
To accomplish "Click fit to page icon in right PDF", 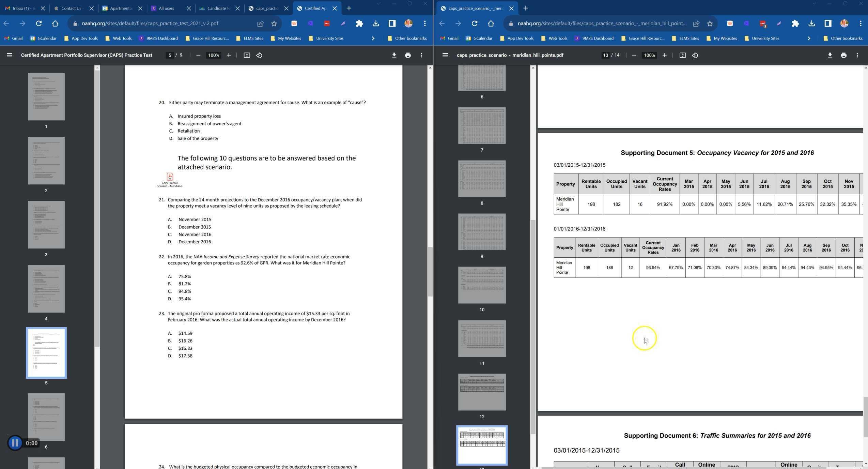I will (682, 55).
